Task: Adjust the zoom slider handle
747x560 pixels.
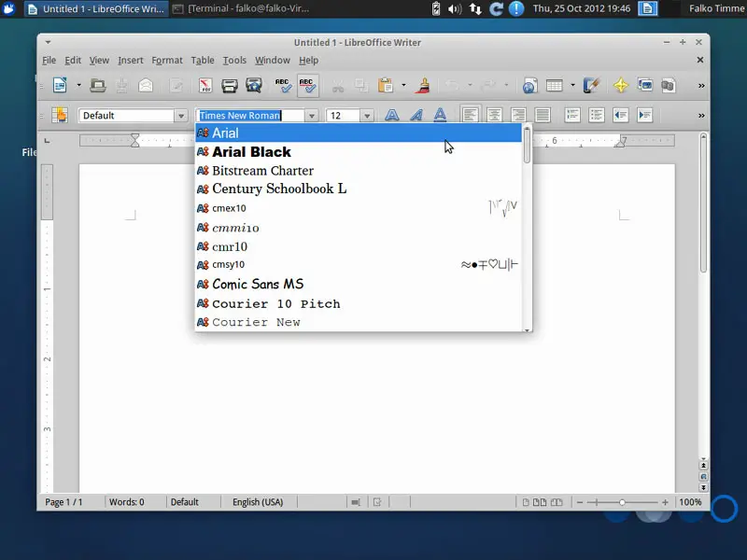Action: coord(622,502)
